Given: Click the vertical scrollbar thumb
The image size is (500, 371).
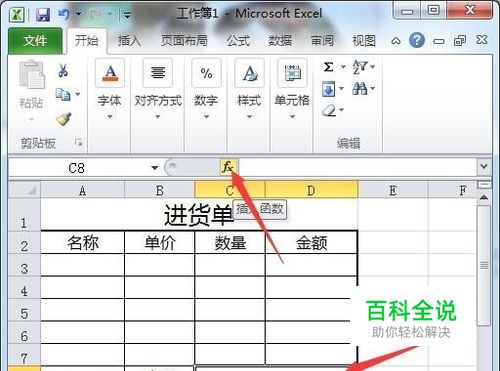Looking at the screenshot, I should point(484,265).
